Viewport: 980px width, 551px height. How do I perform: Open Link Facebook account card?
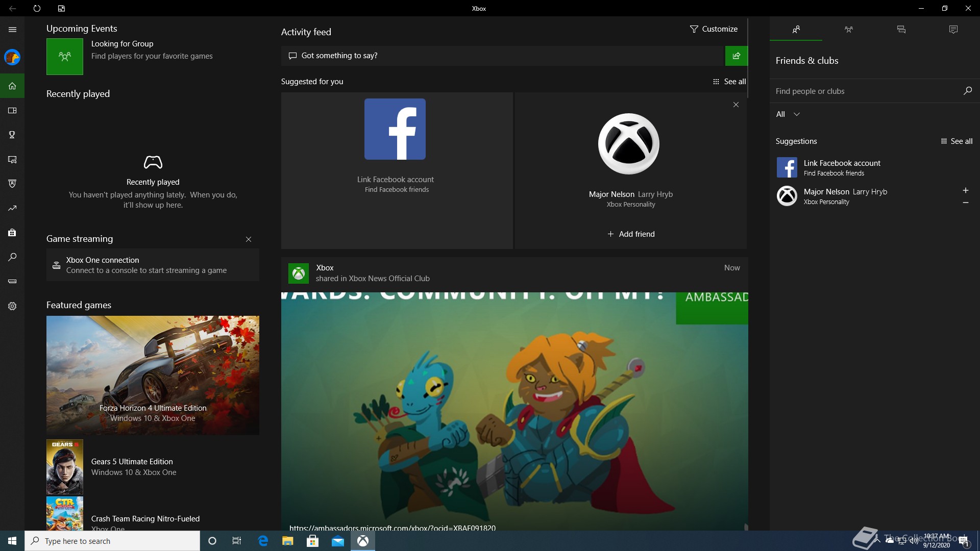click(x=397, y=170)
